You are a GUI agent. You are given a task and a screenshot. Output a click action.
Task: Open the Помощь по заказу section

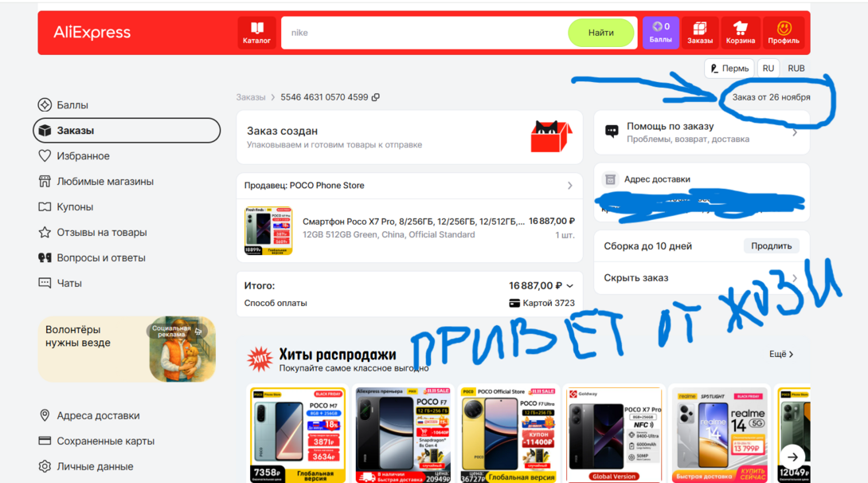point(701,132)
